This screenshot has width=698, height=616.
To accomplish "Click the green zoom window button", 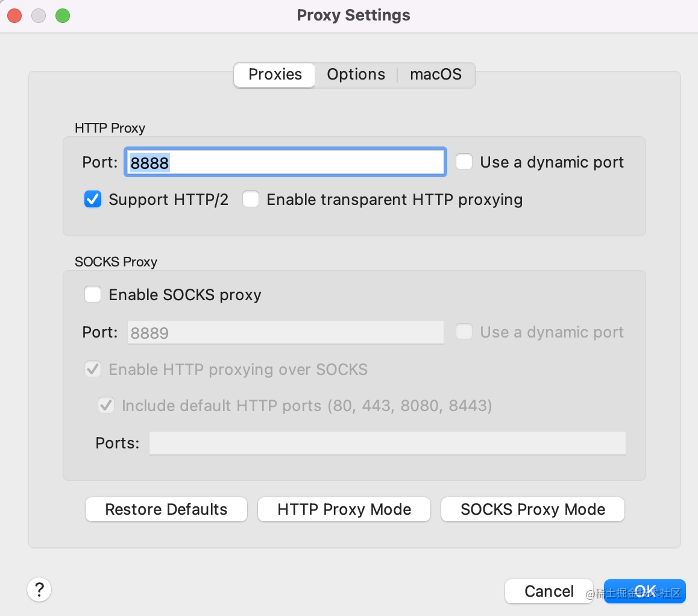I will [63, 16].
